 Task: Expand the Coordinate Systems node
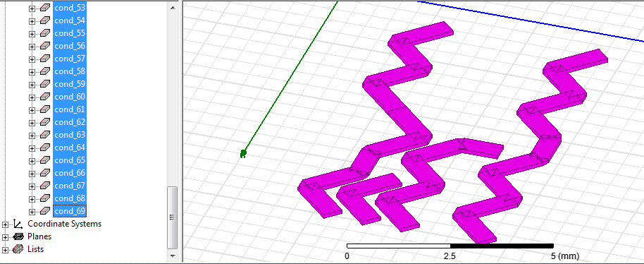(x=6, y=224)
